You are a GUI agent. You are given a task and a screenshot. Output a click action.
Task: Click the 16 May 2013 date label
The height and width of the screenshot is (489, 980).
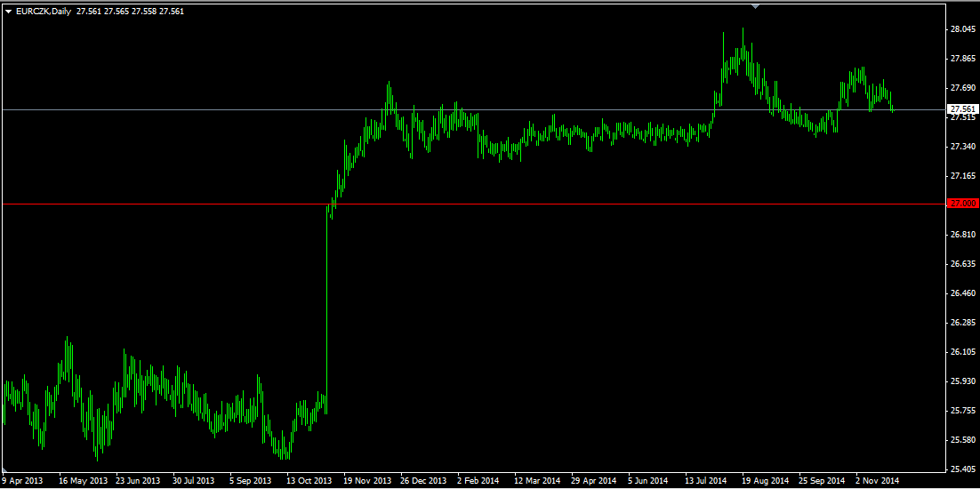click(x=84, y=482)
